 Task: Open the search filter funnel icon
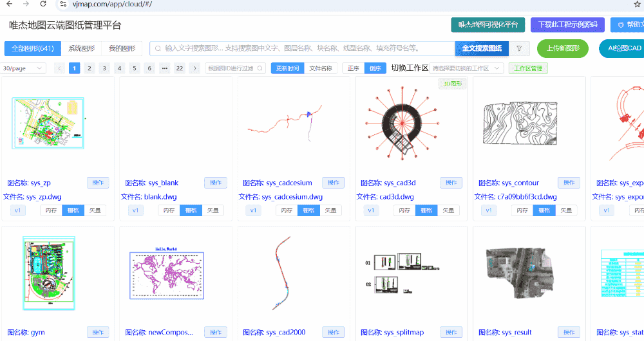(x=519, y=48)
